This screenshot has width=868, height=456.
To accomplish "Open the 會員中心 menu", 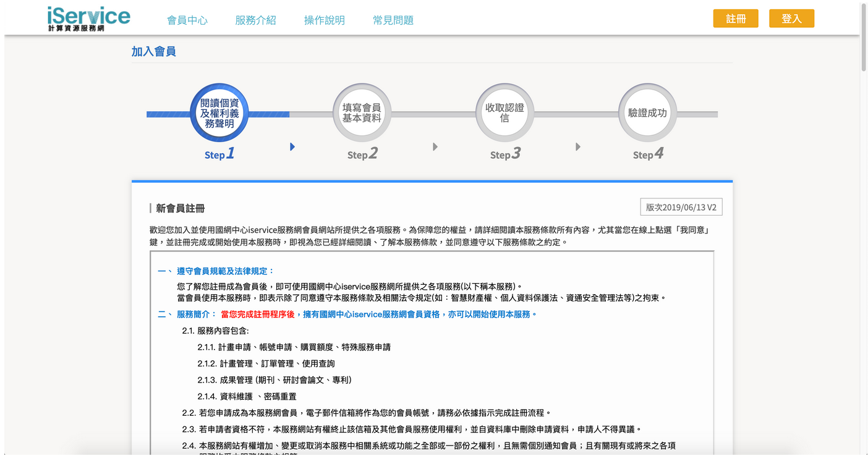I will (187, 19).
